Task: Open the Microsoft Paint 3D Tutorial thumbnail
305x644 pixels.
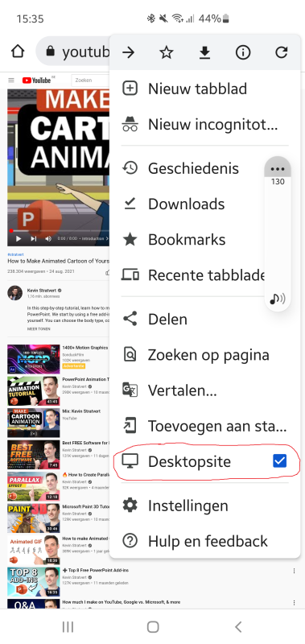Action: point(33,518)
